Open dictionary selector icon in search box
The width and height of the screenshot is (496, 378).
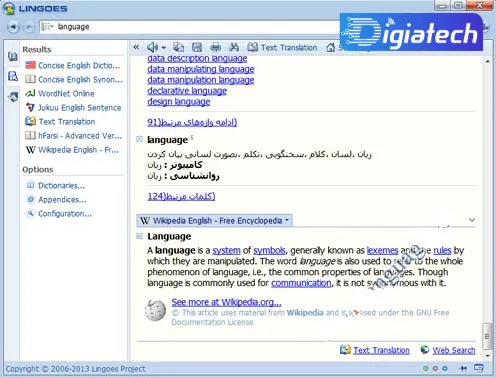tap(47, 27)
